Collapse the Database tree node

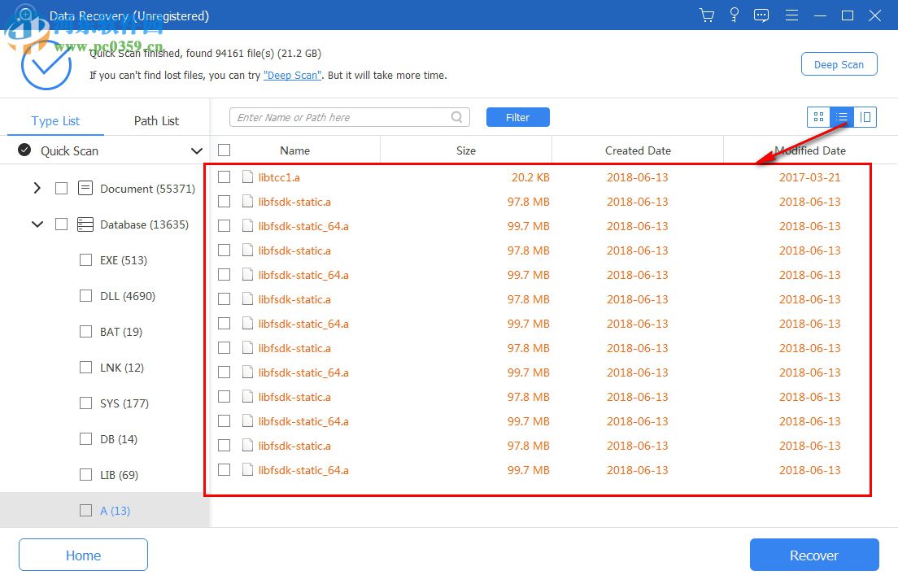pos(37,224)
